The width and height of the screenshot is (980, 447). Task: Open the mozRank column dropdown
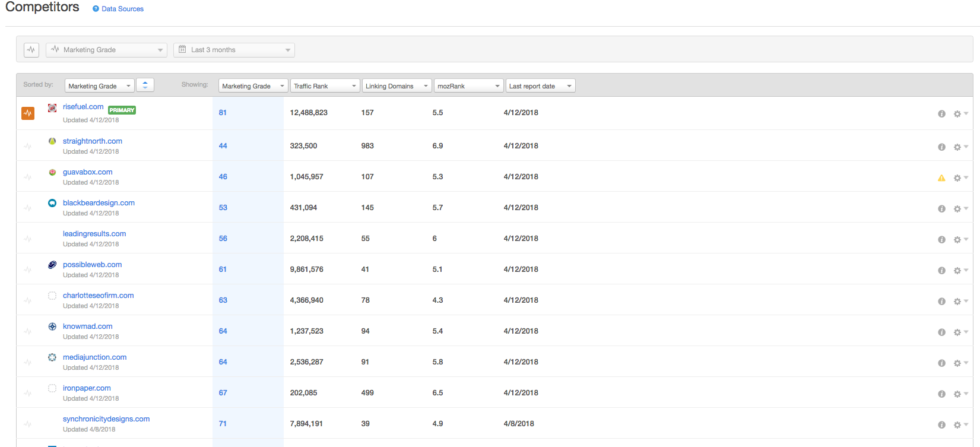tap(469, 85)
